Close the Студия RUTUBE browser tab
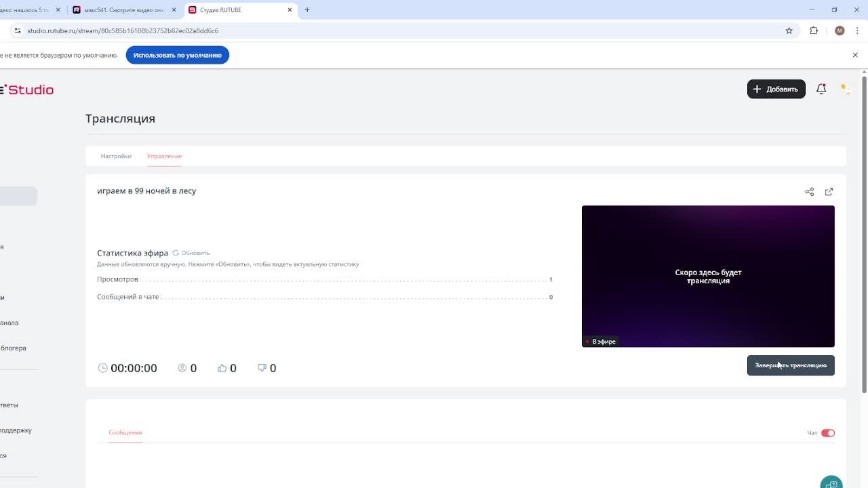868x488 pixels. tap(290, 10)
